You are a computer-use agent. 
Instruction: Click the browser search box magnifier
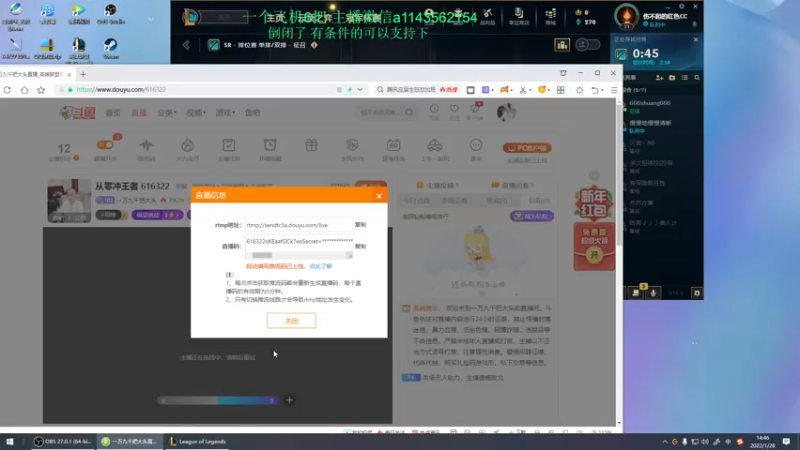380,89
